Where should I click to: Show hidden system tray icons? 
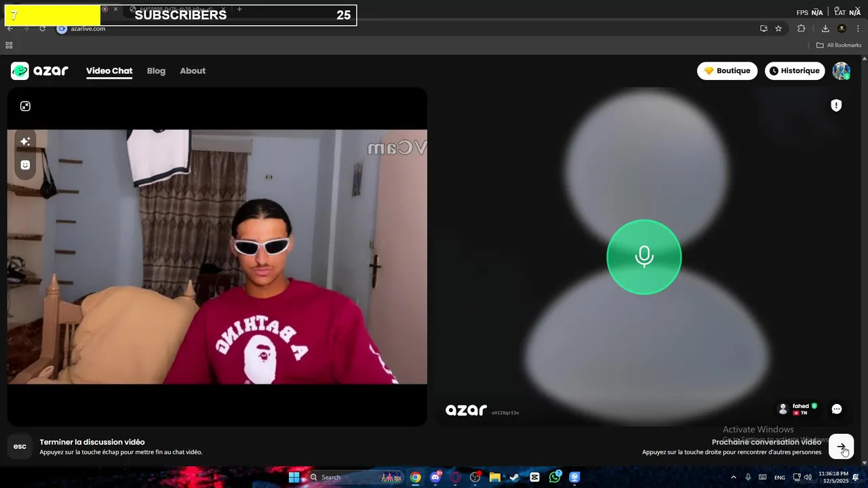tap(733, 477)
